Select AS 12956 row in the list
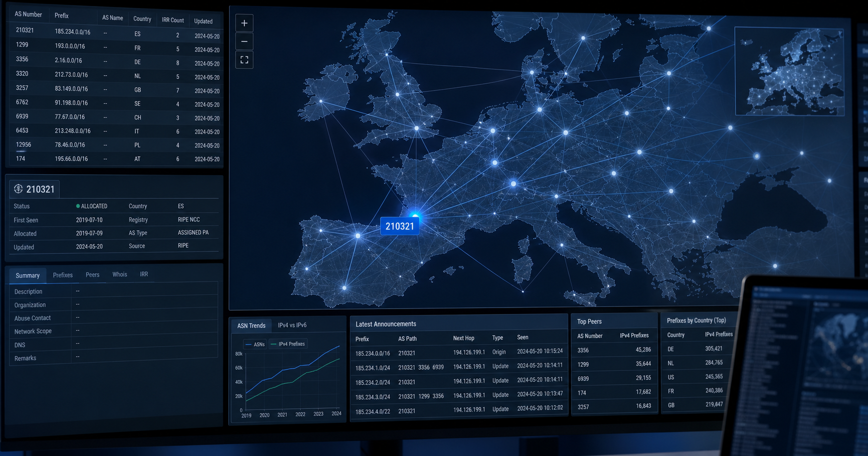868x456 pixels. click(116, 145)
